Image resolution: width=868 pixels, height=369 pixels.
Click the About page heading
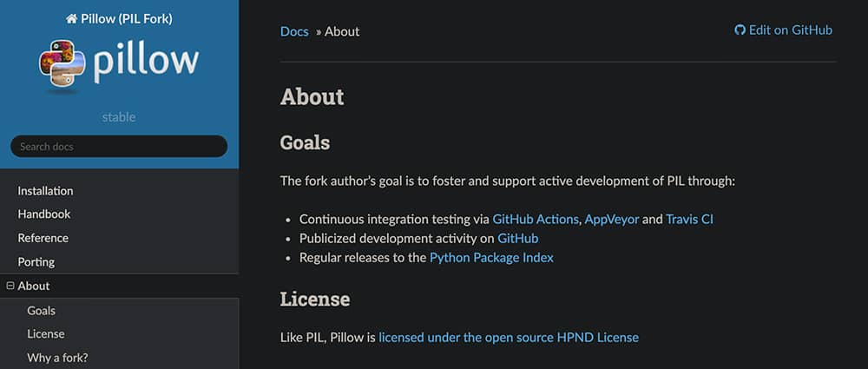(x=312, y=97)
